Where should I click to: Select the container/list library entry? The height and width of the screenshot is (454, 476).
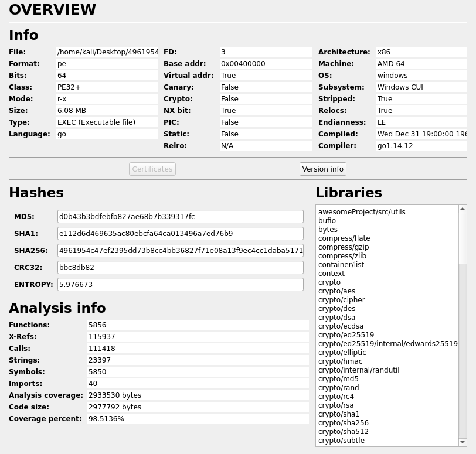341,265
